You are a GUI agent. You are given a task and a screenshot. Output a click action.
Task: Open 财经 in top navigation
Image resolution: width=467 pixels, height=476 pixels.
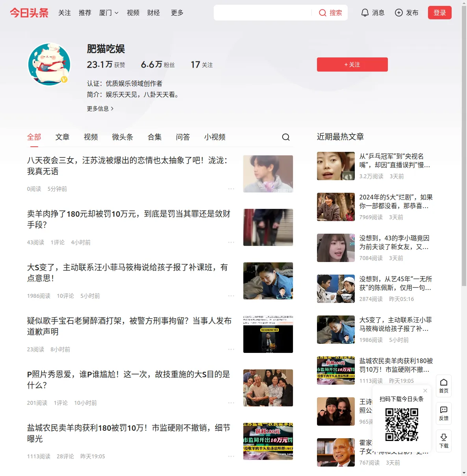coord(154,13)
